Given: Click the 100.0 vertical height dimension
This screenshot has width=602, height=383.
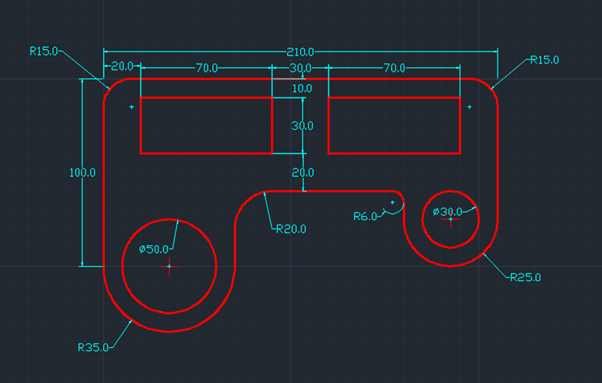Looking at the screenshot, I should click(83, 173).
